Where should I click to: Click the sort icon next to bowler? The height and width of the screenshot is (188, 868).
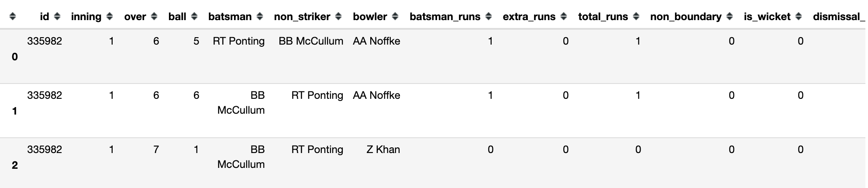click(x=395, y=17)
